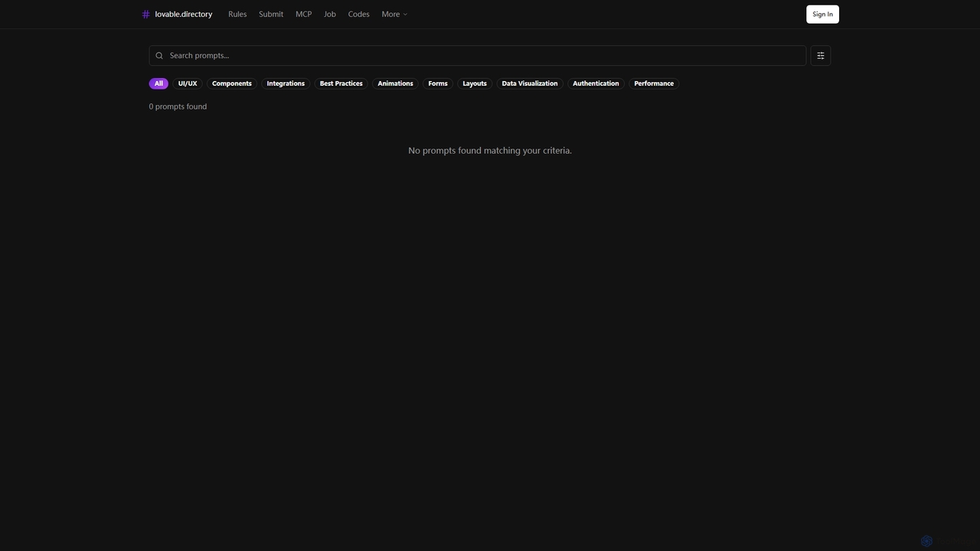Select the All category filter
Image resolution: width=980 pixels, height=551 pixels.
pyautogui.click(x=158, y=83)
